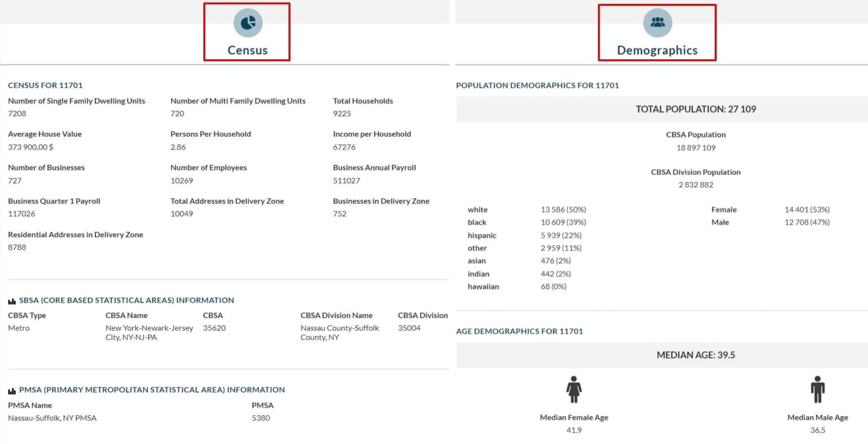The image size is (868, 444).
Task: Select the male figure icon above Median Male Age
Action: click(817, 389)
